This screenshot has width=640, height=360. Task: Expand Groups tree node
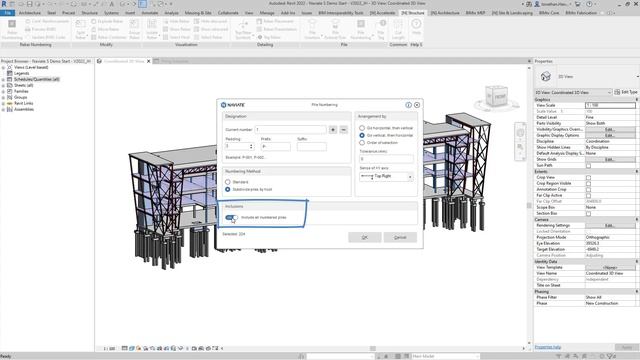point(3,98)
